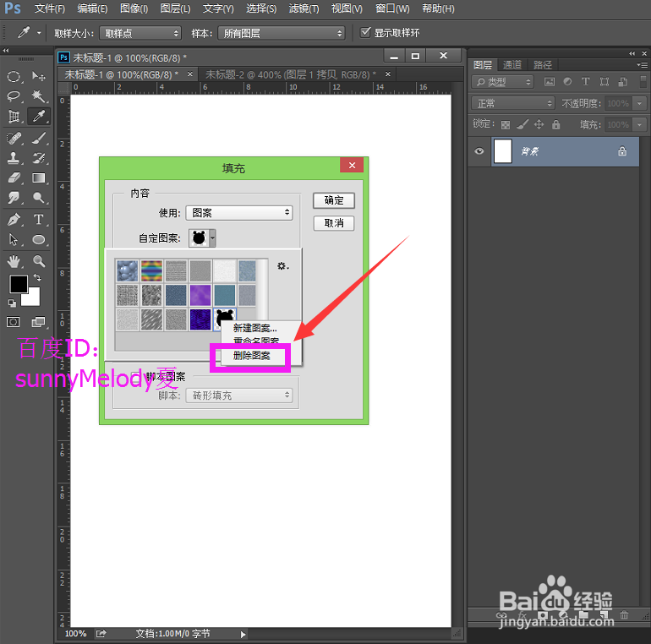
Task: Select the Path Selection tool
Action: coord(14,239)
